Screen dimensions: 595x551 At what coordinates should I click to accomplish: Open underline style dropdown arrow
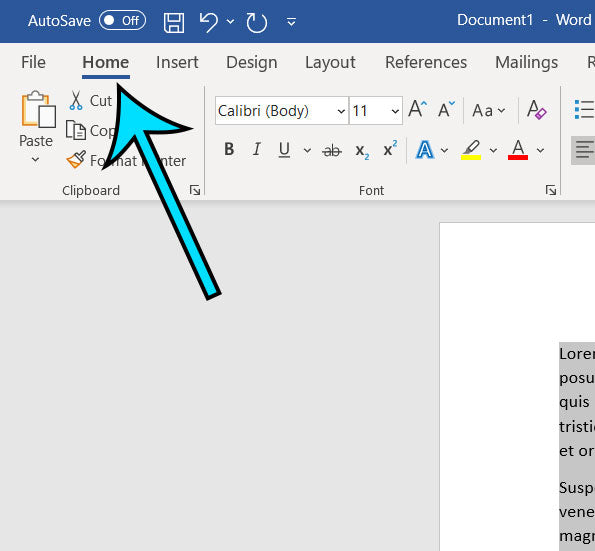(x=307, y=150)
